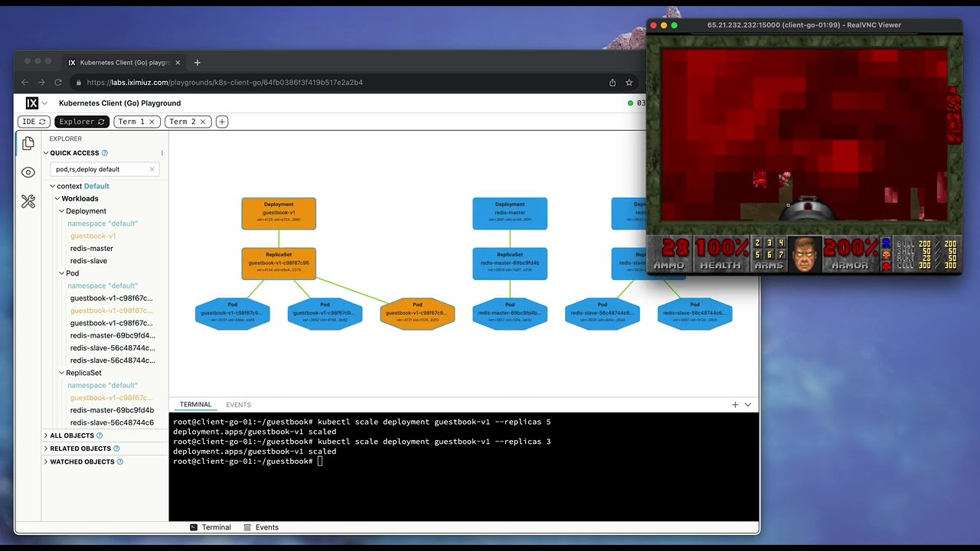Collapse the Workloads tree node

tap(57, 199)
